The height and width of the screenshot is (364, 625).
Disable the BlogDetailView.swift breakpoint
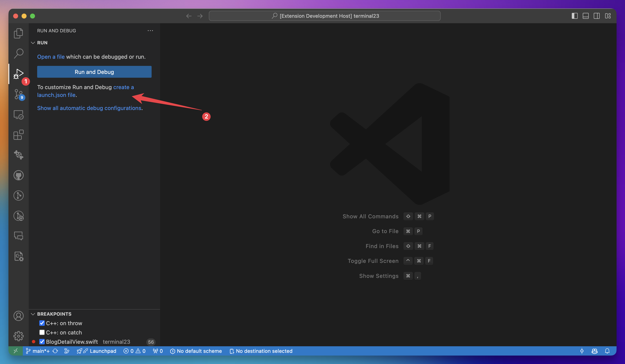coord(42,342)
